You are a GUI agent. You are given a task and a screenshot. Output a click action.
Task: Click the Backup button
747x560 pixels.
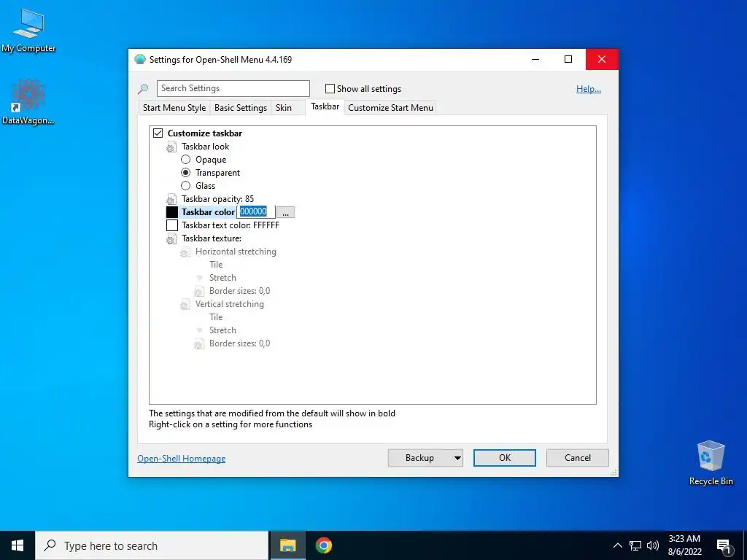(419, 458)
